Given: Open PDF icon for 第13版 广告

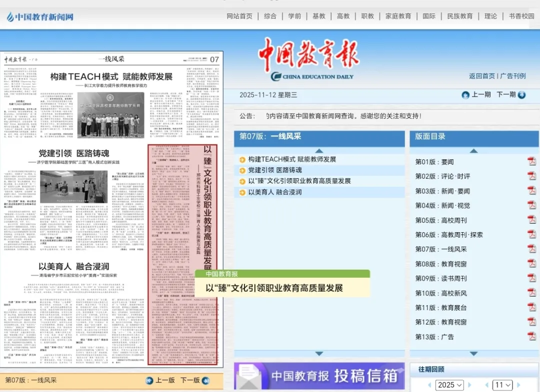Looking at the screenshot, I should coord(531,337).
